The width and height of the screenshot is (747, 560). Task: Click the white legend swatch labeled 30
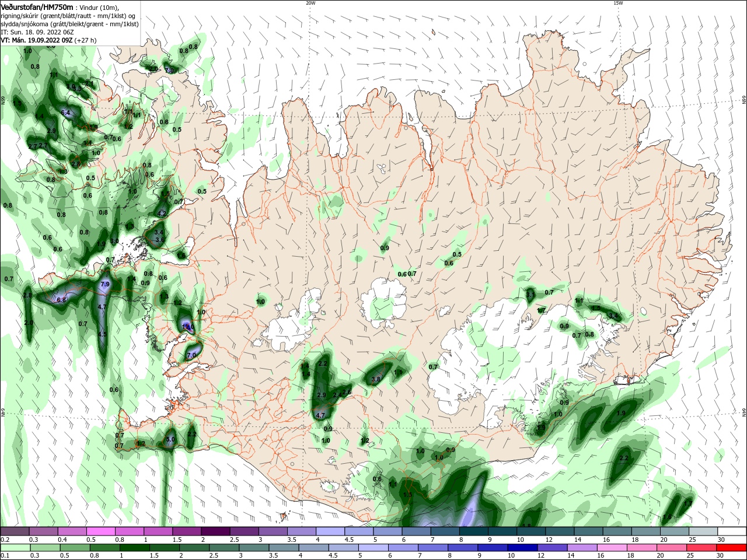click(732, 531)
